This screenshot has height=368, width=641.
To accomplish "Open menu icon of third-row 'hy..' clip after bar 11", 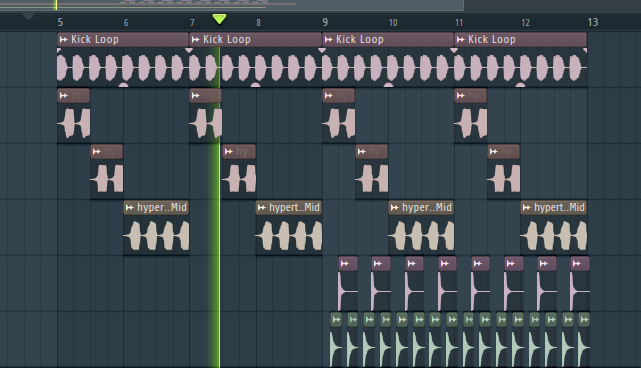I will [x=493, y=152].
